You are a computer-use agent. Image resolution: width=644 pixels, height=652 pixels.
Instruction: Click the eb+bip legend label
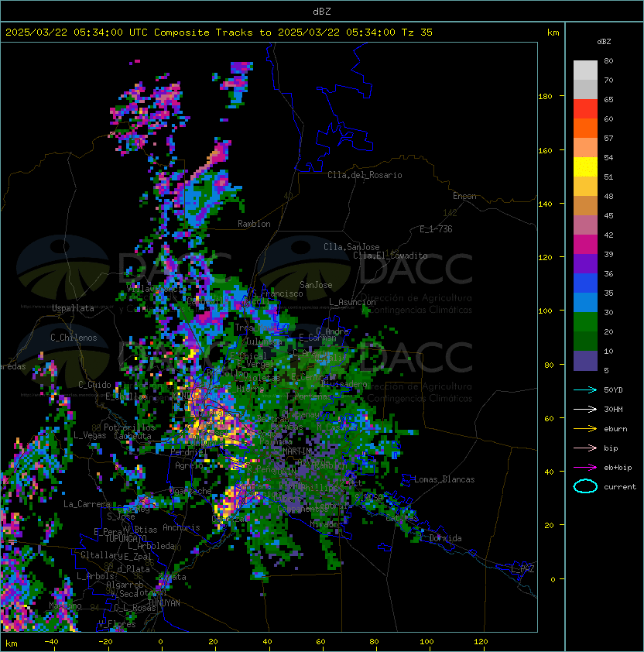(618, 468)
